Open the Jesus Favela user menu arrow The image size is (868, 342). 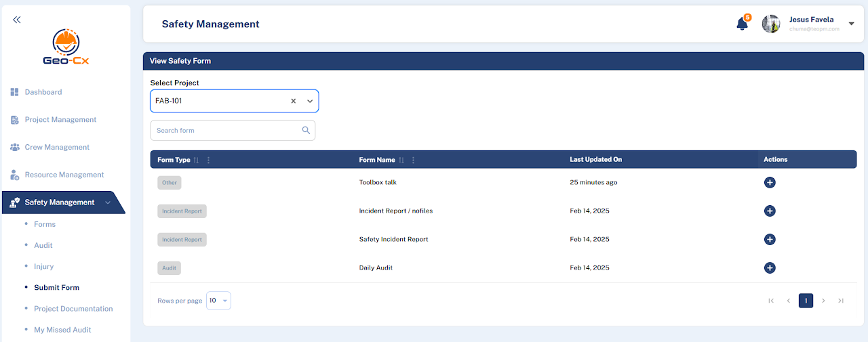pos(851,24)
